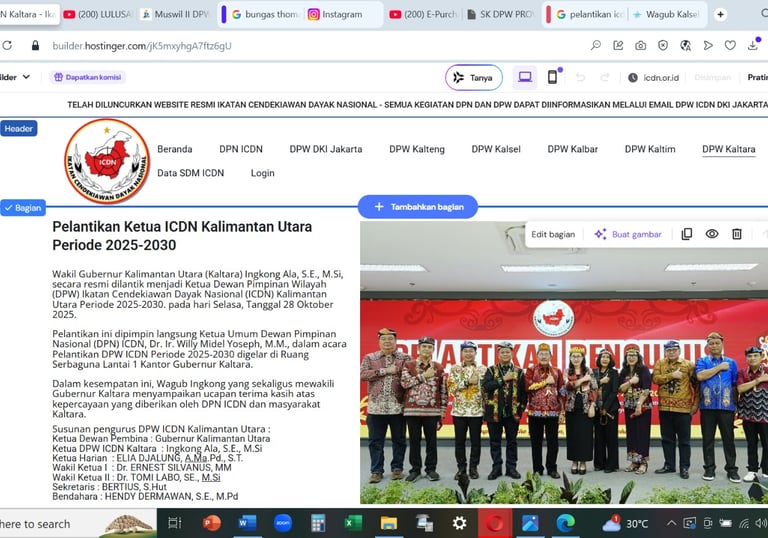
Task: Click the ICDN circular logo
Action: 107,161
